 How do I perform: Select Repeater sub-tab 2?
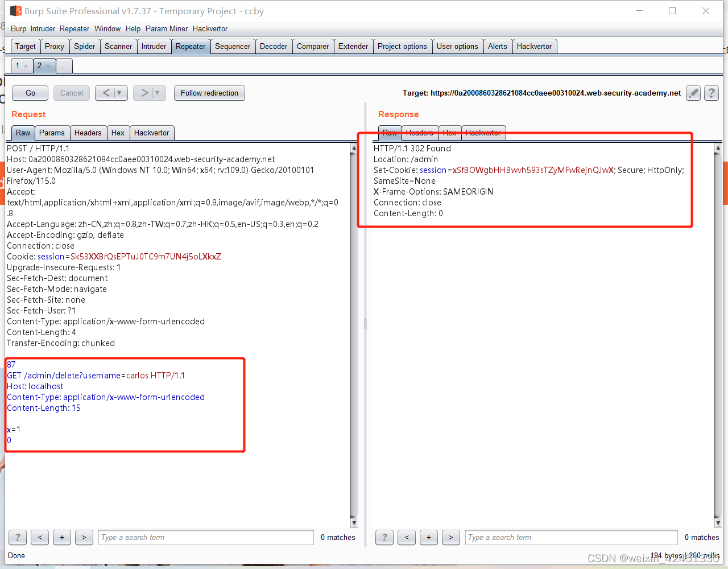click(x=39, y=65)
